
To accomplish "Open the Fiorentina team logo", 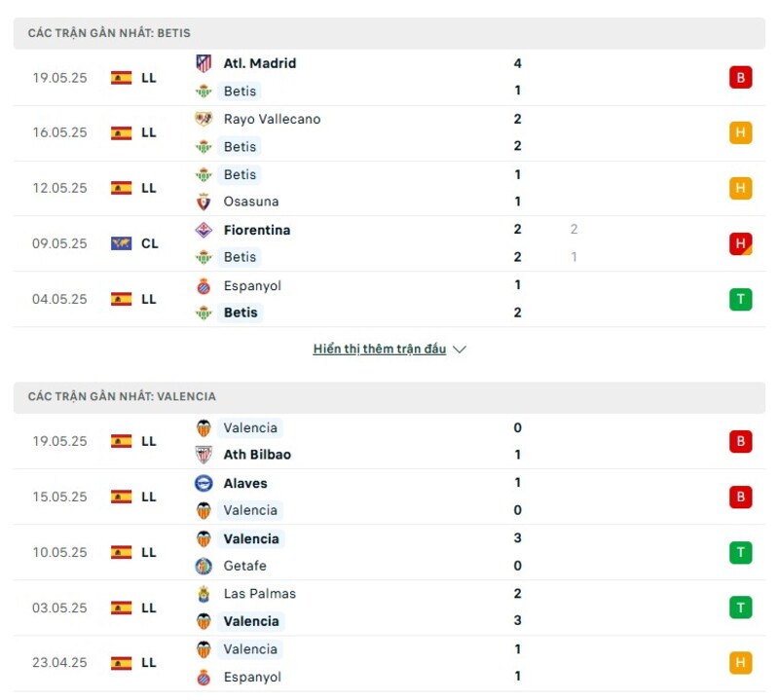I will pyautogui.click(x=204, y=230).
